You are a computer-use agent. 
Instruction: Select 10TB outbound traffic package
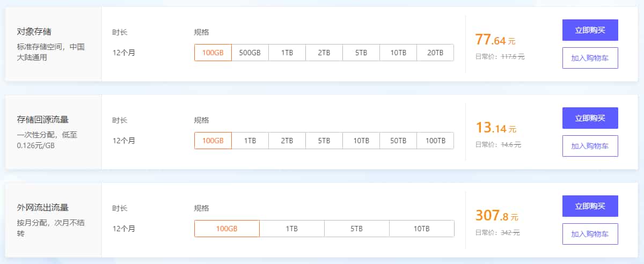point(422,229)
